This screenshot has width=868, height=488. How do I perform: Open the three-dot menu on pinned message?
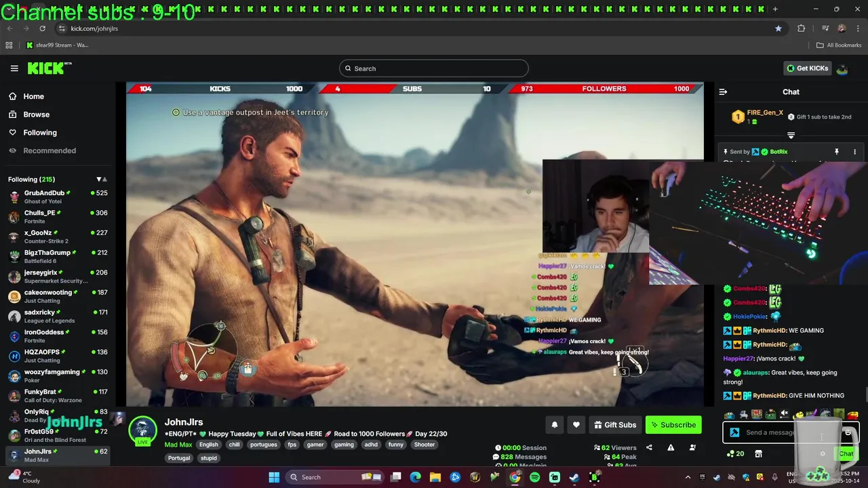tap(854, 152)
